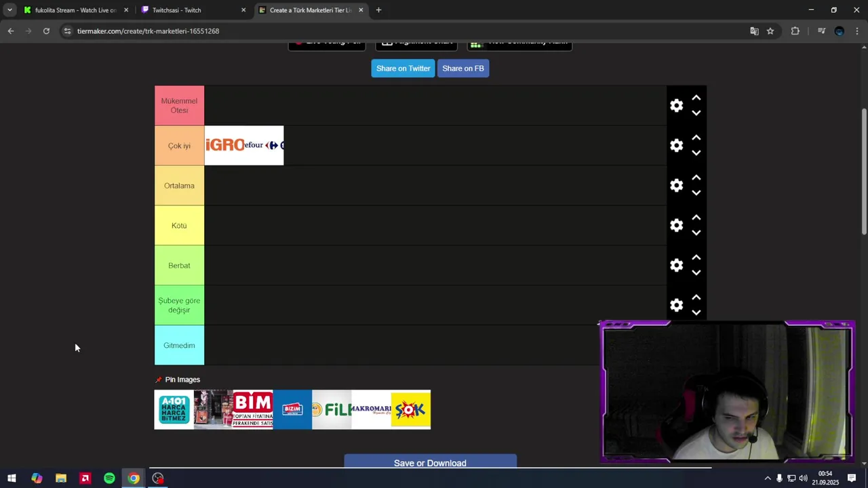Image resolution: width=868 pixels, height=488 pixels.
Task: Click the Şubeye göre değişir tier label
Action: (179, 306)
